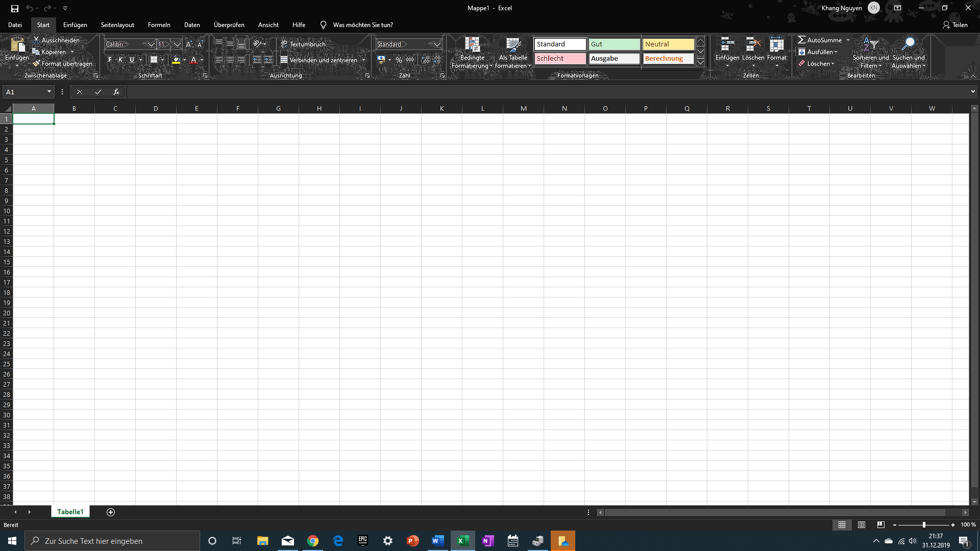Open the Standard number format dropdown

[437, 44]
